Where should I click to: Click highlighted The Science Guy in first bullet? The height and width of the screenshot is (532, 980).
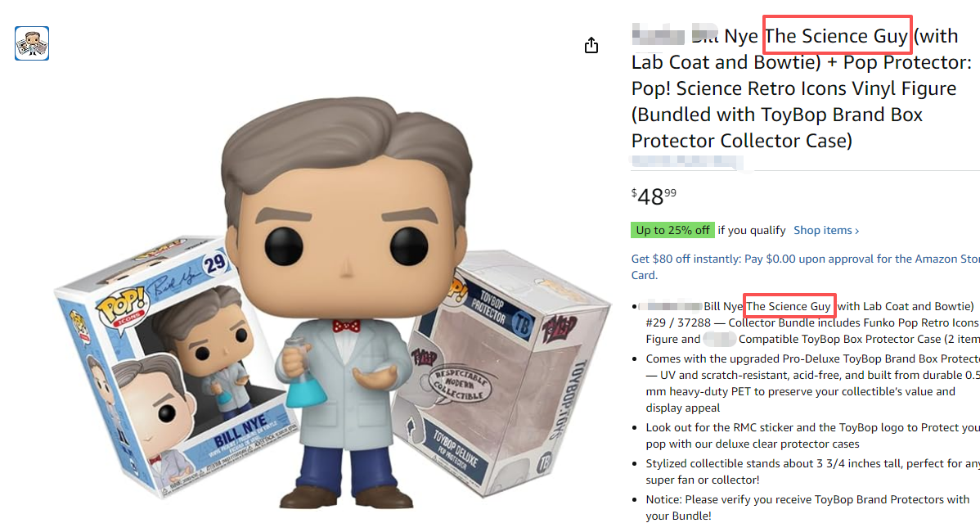point(789,306)
